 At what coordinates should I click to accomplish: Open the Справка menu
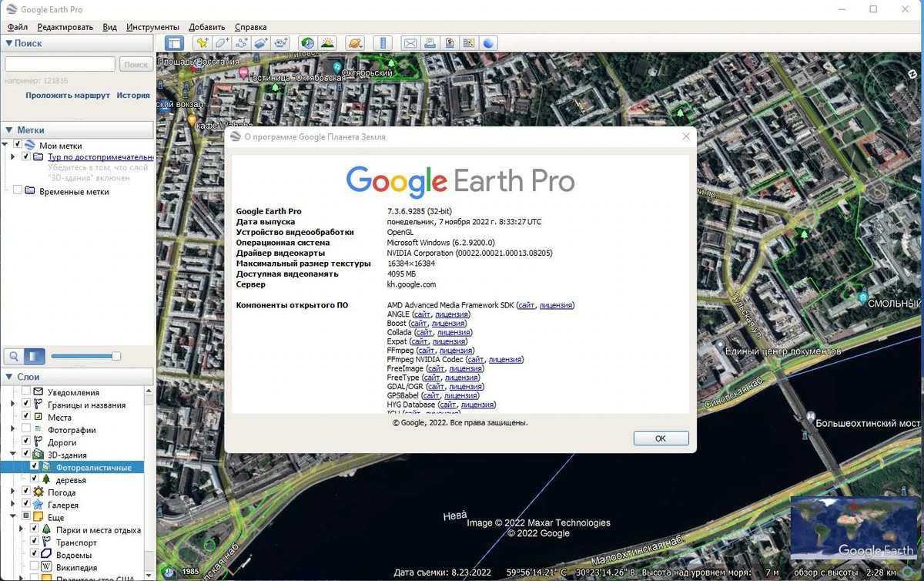pos(250,27)
